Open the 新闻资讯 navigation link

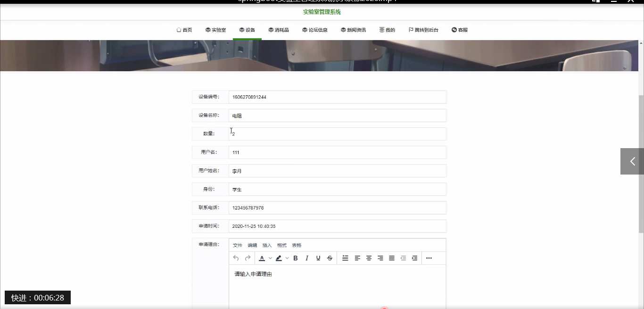pos(353,30)
